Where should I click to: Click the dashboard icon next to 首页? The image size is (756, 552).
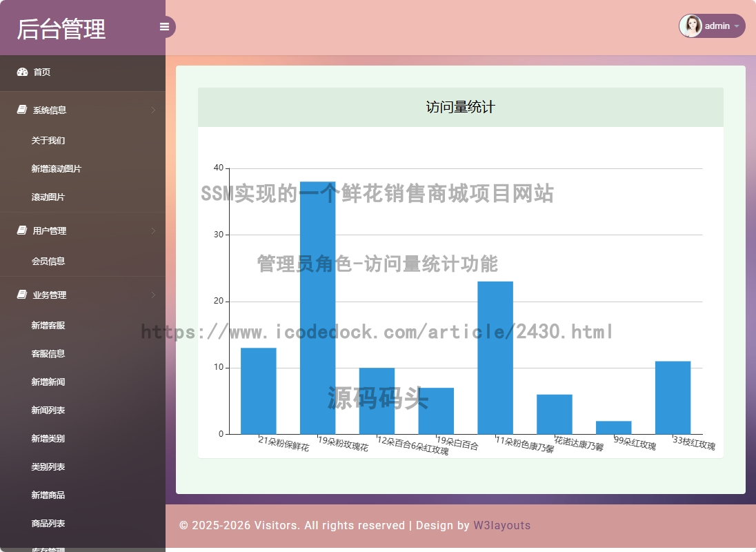click(22, 72)
